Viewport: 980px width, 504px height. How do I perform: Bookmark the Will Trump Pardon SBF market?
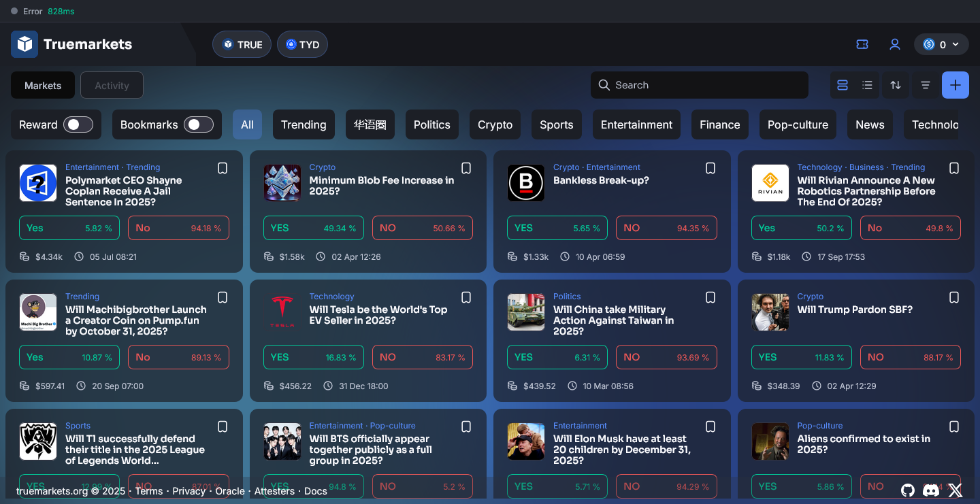click(x=953, y=297)
